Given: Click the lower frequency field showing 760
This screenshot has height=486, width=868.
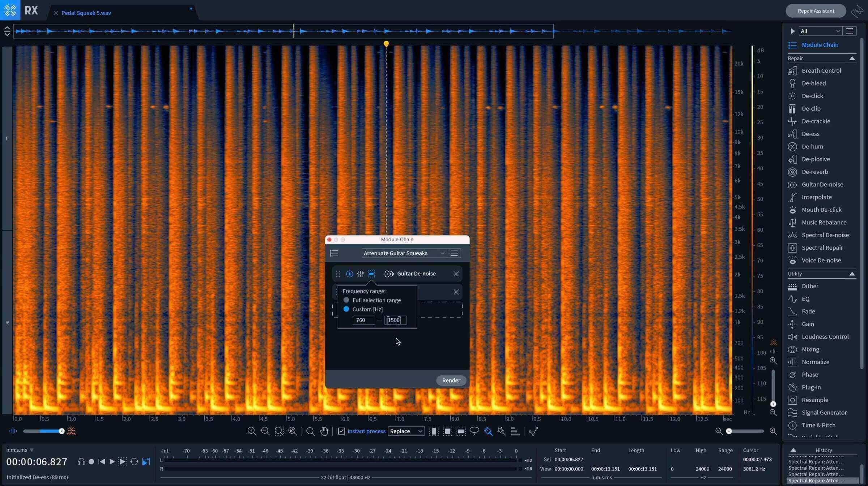Looking at the screenshot, I should [363, 320].
